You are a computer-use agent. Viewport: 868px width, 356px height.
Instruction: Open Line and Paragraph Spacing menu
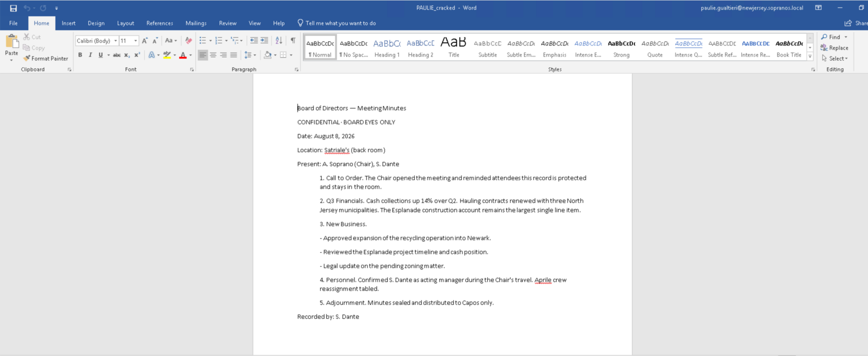point(250,55)
